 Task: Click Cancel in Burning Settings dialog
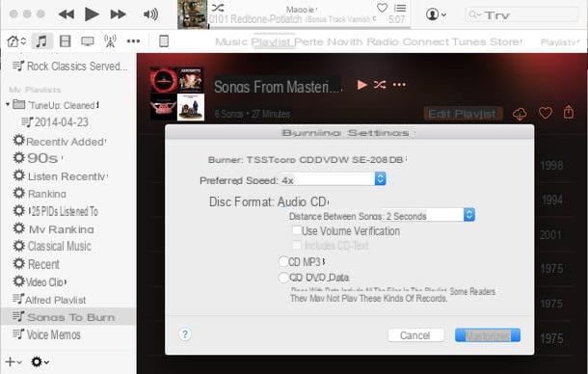(415, 335)
